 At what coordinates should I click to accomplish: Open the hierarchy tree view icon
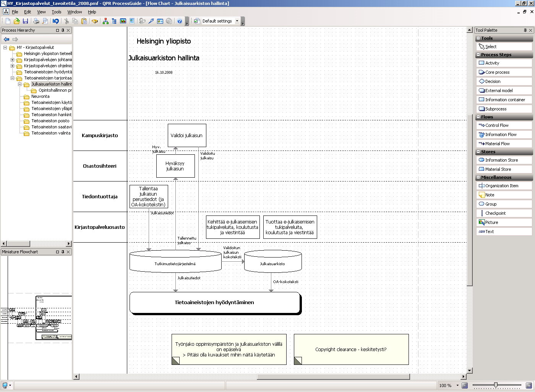point(114,21)
